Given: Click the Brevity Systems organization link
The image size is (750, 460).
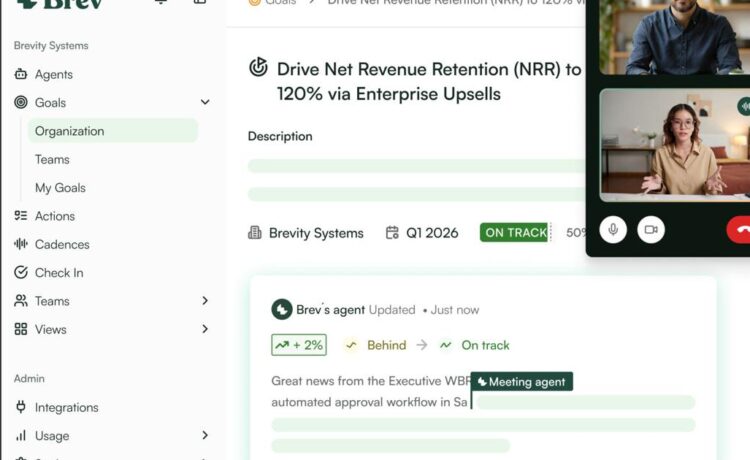Looking at the screenshot, I should [315, 233].
